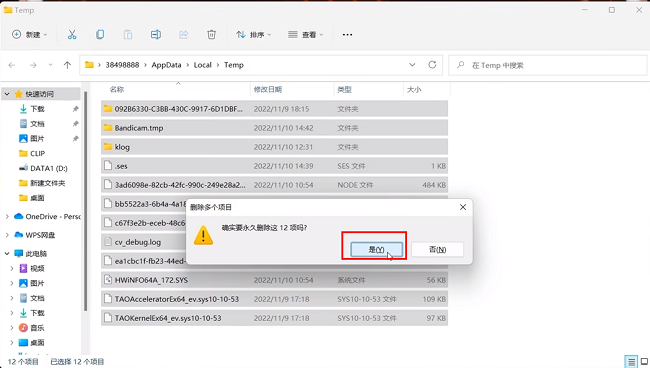Click the WPS网盘 icon in sidebar

[x=19, y=235]
